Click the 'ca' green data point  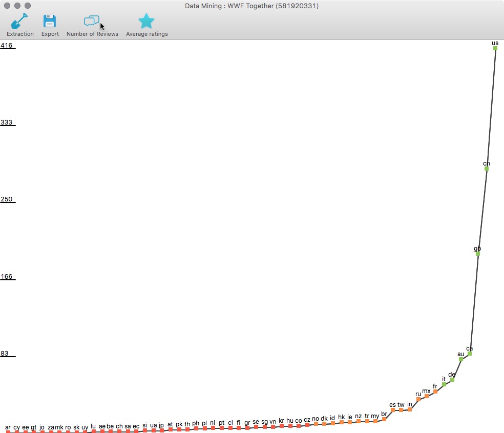click(x=470, y=354)
